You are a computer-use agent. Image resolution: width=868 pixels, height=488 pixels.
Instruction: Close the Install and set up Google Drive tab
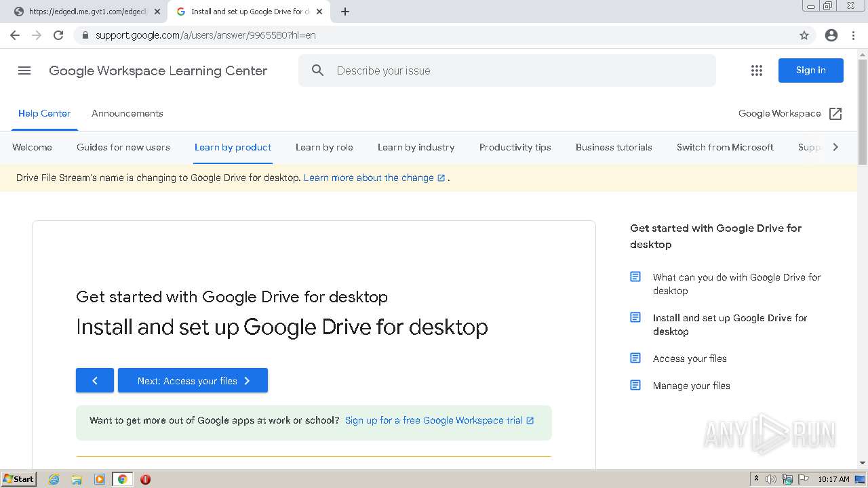point(319,12)
